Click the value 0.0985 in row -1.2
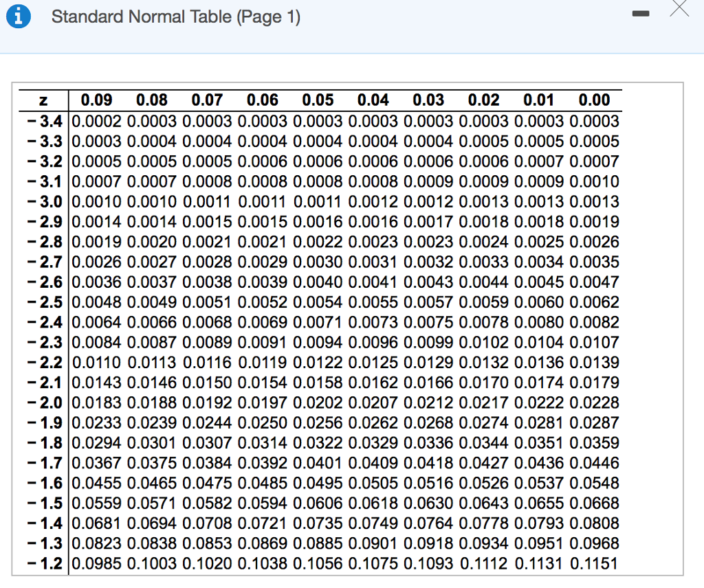704x588 pixels. click(96, 563)
